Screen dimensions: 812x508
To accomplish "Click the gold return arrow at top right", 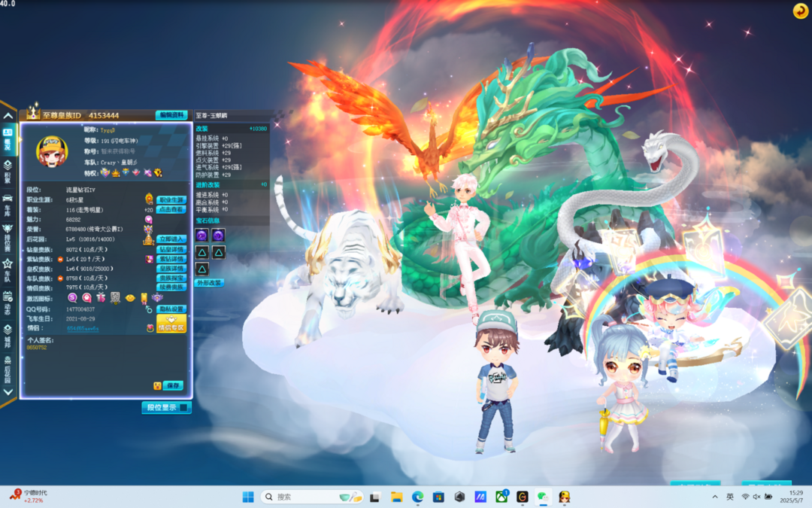I will (801, 11).
